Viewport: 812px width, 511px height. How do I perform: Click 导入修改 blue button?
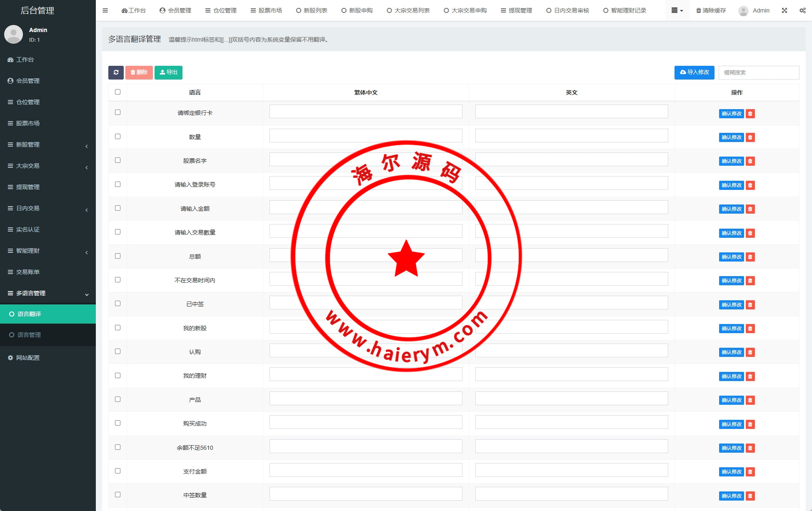pos(694,72)
